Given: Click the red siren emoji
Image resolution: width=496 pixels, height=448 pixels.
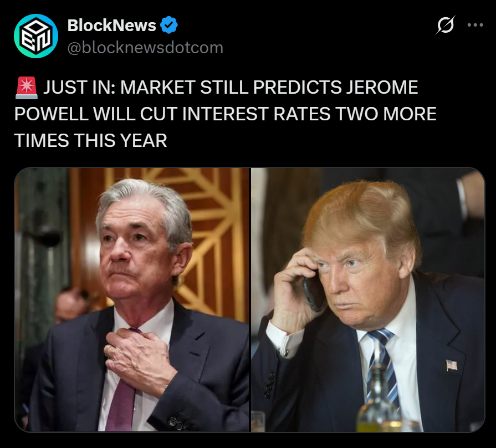Looking at the screenshot, I should point(27,88).
